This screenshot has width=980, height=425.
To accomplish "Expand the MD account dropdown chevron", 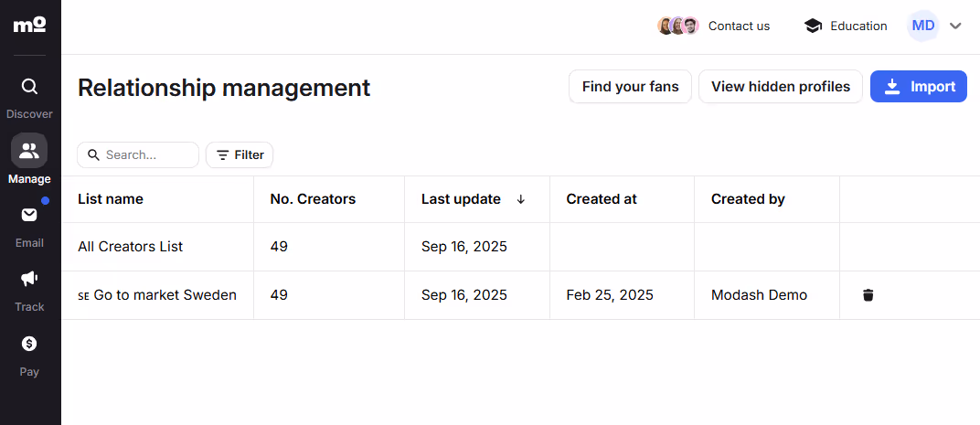I will (x=955, y=26).
